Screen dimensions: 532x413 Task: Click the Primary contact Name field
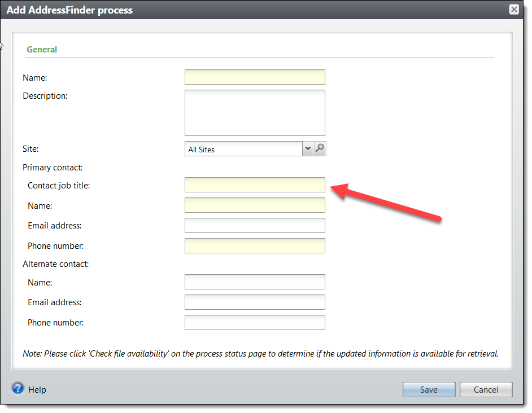click(255, 205)
